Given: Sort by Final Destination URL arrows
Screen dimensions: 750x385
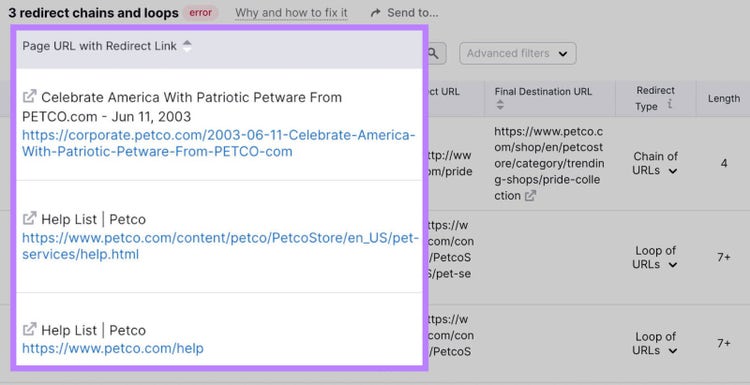Looking at the screenshot, I should pos(500,104).
